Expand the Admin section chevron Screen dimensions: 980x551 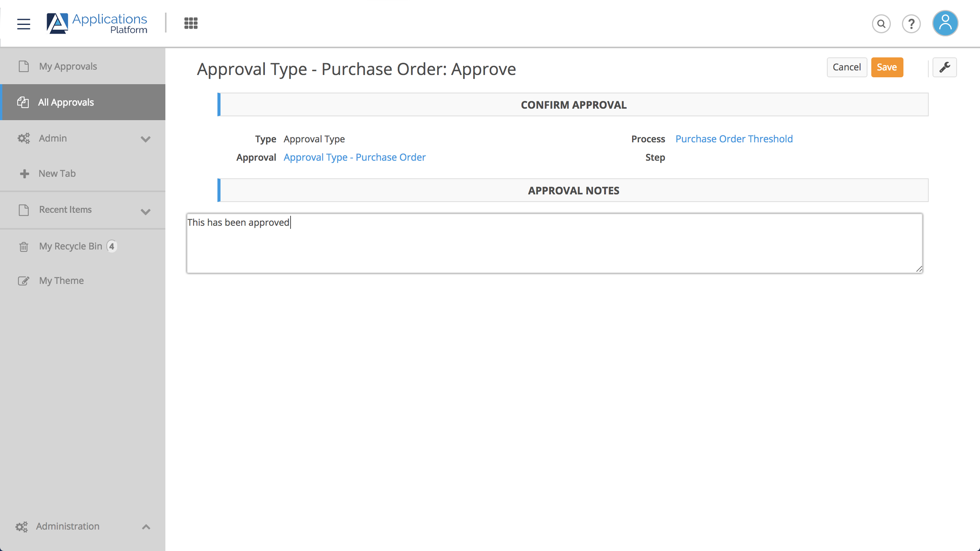click(x=145, y=139)
